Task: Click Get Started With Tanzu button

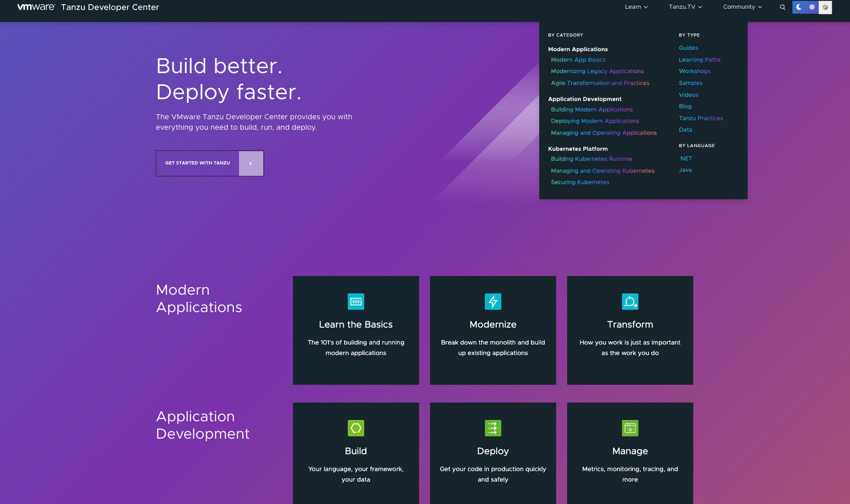Action: click(210, 163)
